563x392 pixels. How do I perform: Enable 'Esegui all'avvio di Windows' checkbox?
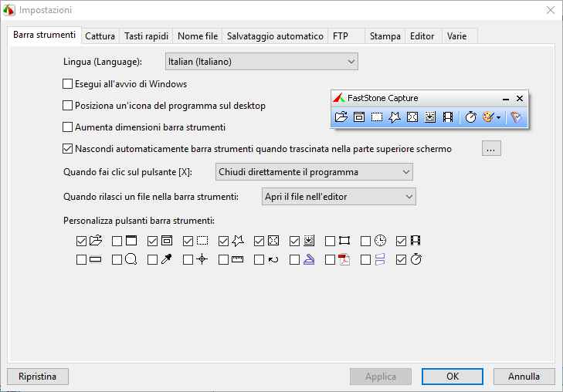[67, 84]
